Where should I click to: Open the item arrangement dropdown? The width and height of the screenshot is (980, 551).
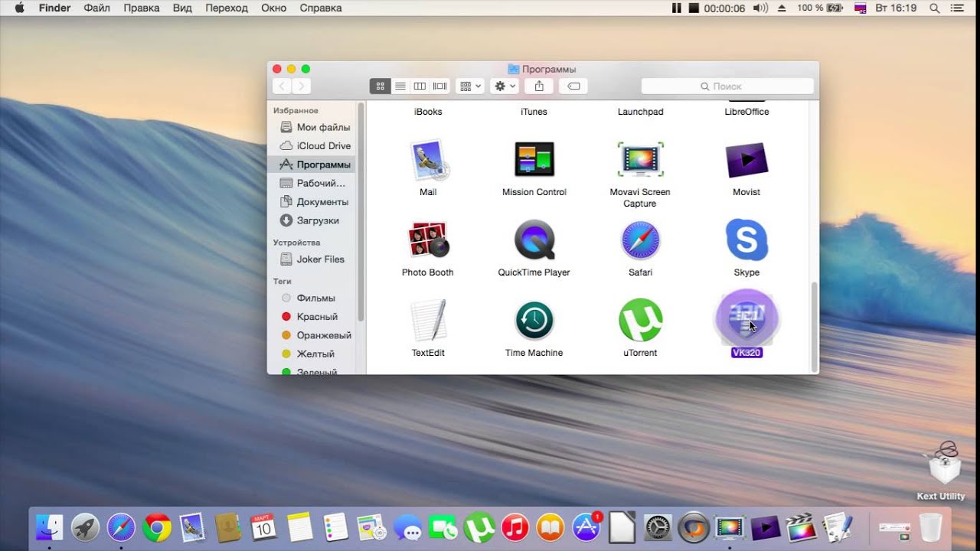[469, 86]
